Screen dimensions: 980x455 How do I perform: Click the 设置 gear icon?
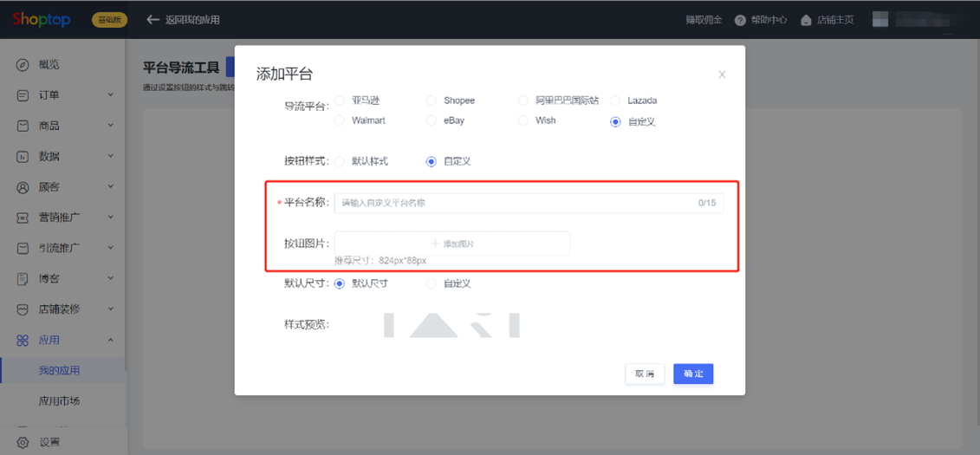click(x=23, y=442)
